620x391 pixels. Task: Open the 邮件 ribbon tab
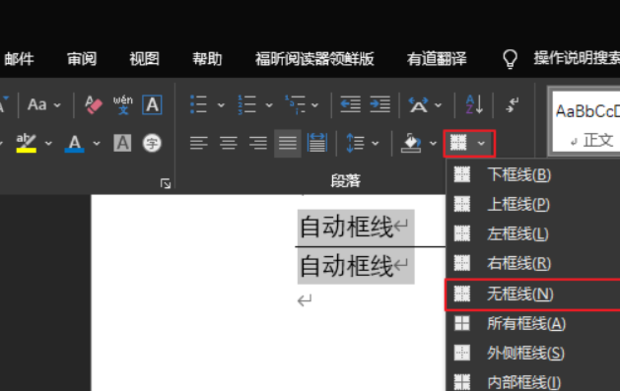[x=19, y=59]
